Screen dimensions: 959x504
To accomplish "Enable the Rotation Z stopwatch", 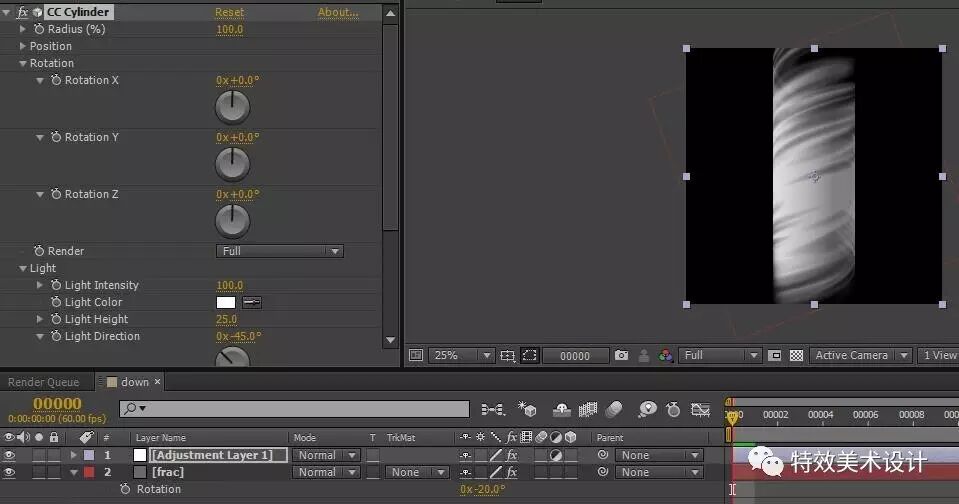I will tap(56, 194).
